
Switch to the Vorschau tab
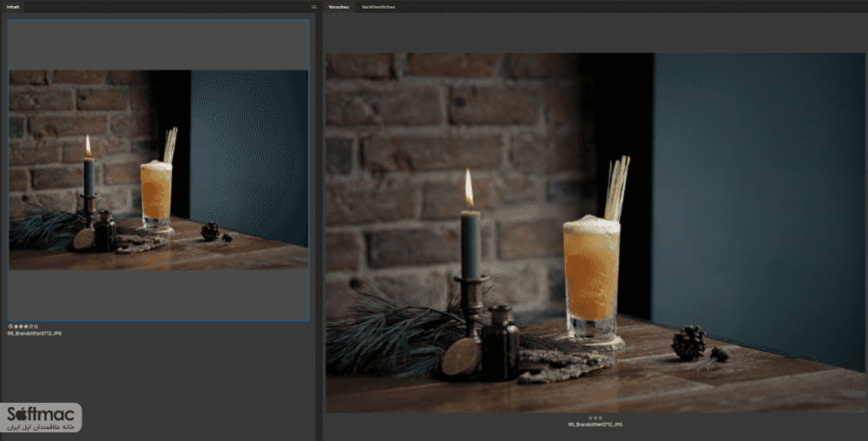339,7
